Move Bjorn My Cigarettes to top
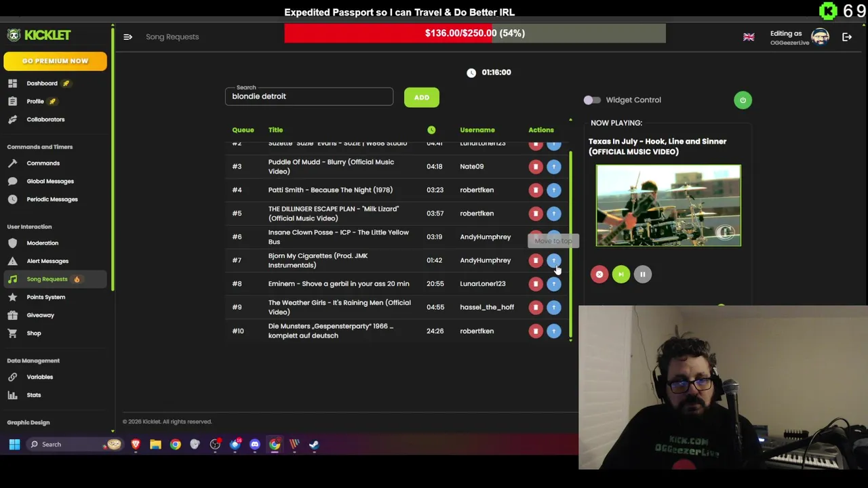The height and width of the screenshot is (488, 868). point(554,260)
